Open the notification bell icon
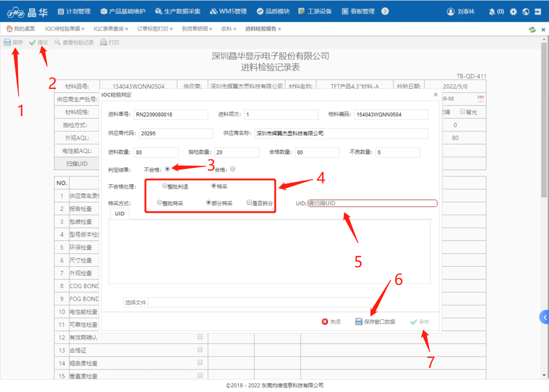 [492, 11]
